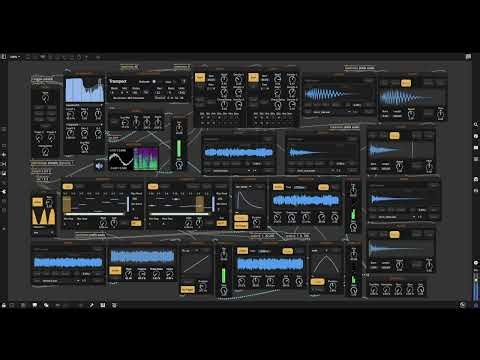Click the chart icon in the left sidebar
This screenshot has height=360, width=480.
[x=4, y=173]
